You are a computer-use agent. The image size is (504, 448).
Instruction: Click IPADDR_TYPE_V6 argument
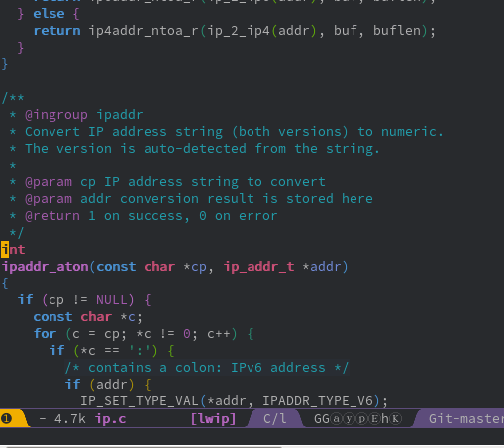point(318,401)
